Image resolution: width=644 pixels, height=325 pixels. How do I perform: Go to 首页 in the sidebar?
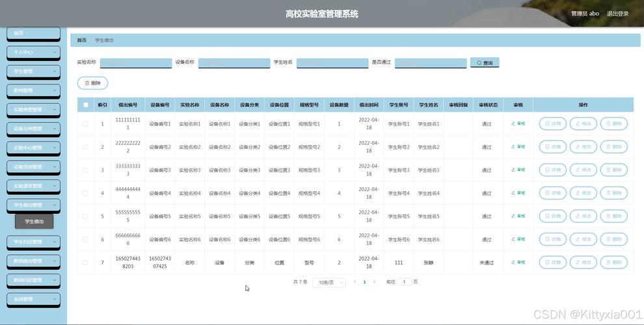pos(34,34)
